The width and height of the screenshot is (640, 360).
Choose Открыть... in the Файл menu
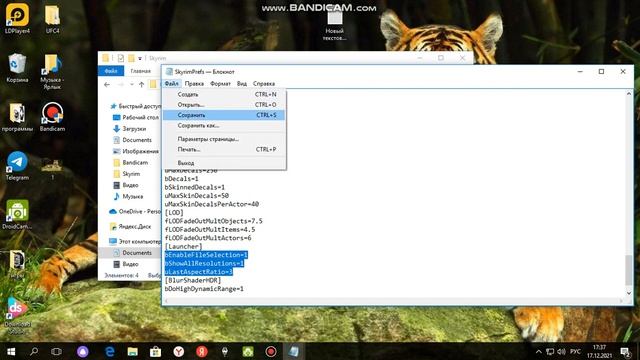pos(224,104)
